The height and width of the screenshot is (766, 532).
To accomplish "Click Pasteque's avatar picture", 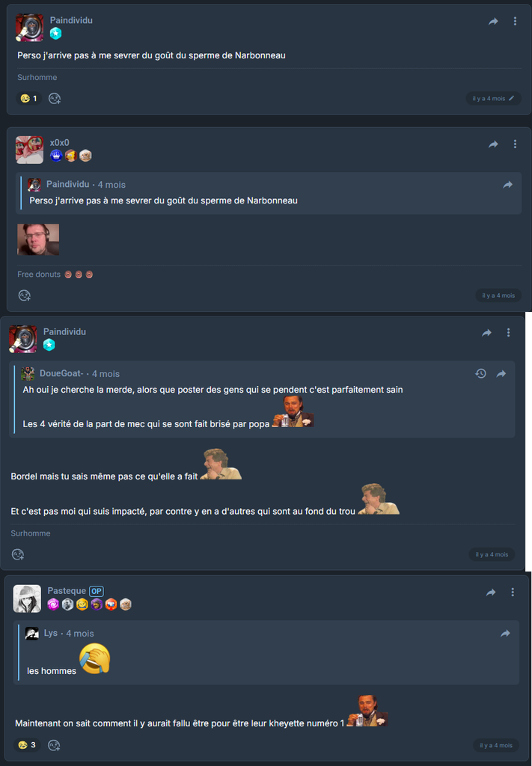I will pos(27,598).
